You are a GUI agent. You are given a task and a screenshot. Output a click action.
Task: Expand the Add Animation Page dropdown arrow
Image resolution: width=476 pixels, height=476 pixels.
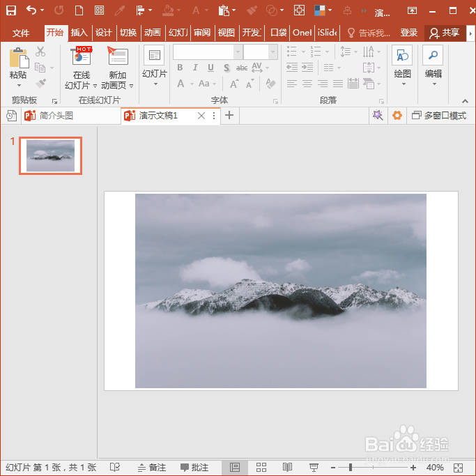(x=132, y=86)
